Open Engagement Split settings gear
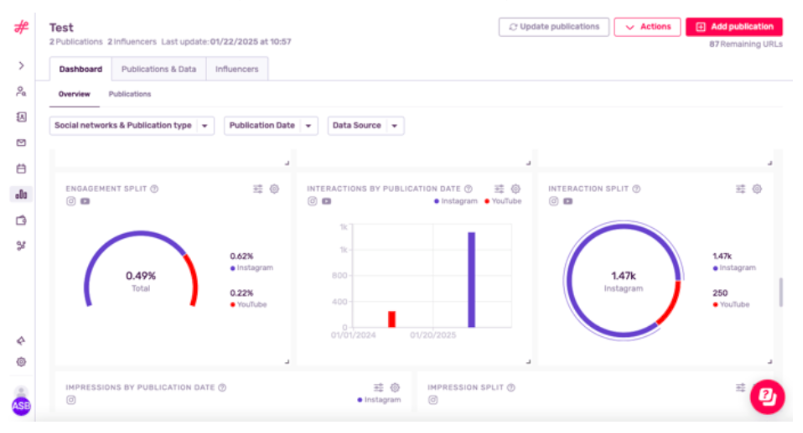Image resolution: width=803 pixels, height=433 pixels. point(274,189)
